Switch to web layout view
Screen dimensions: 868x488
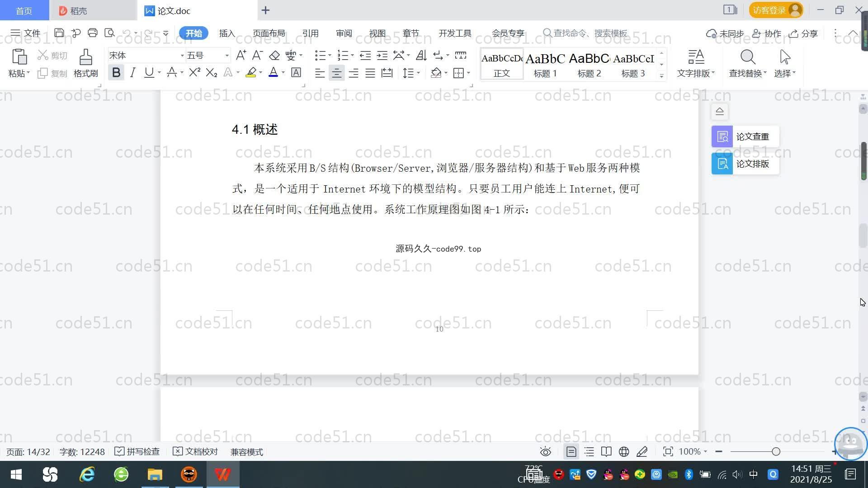pyautogui.click(x=624, y=451)
